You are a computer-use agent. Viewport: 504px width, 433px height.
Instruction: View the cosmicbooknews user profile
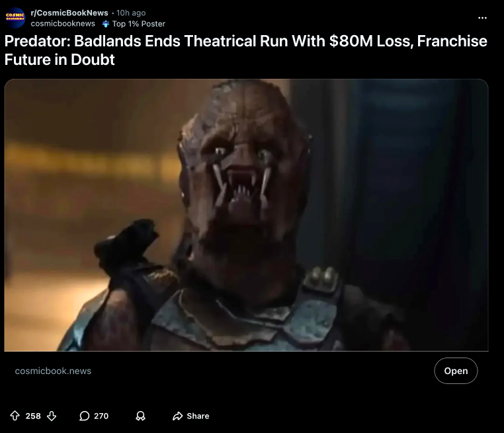(63, 24)
